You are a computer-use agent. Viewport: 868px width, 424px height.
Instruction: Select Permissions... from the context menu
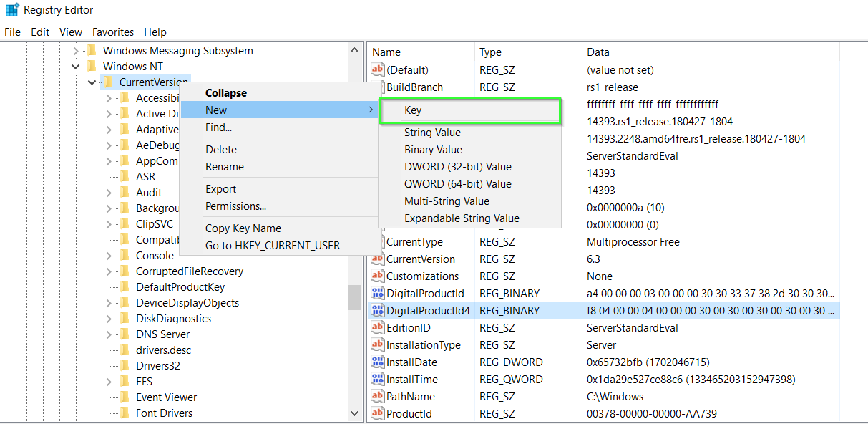click(x=235, y=206)
